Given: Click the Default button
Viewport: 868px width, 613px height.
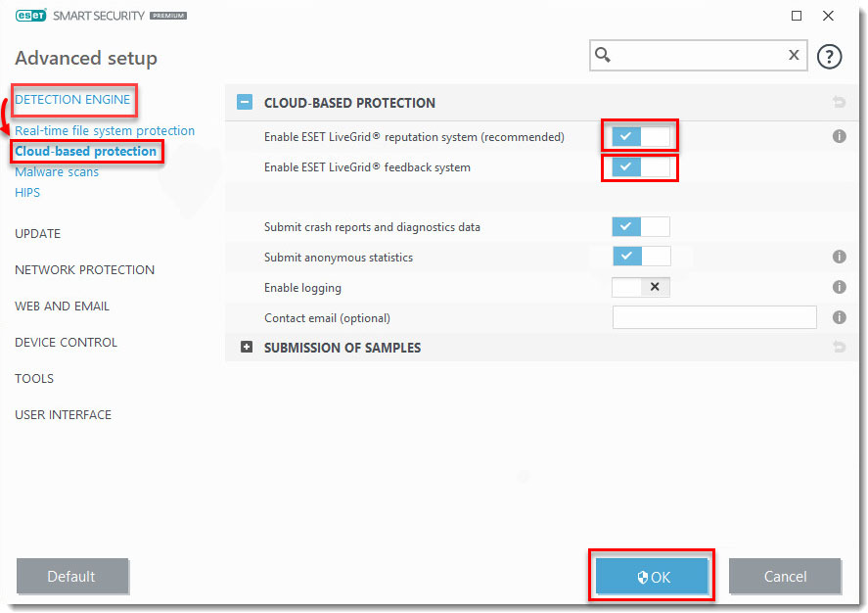Looking at the screenshot, I should tap(72, 576).
